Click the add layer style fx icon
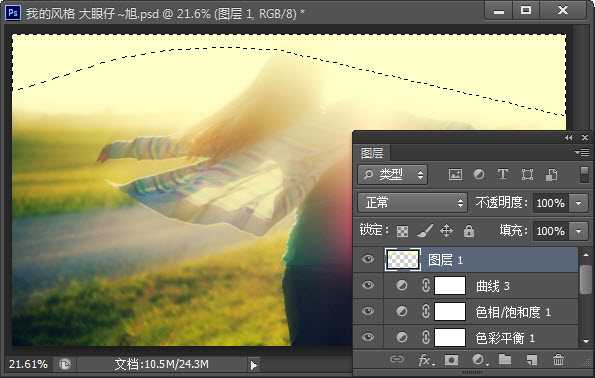Viewport: 595px width, 378px height. pos(426,360)
